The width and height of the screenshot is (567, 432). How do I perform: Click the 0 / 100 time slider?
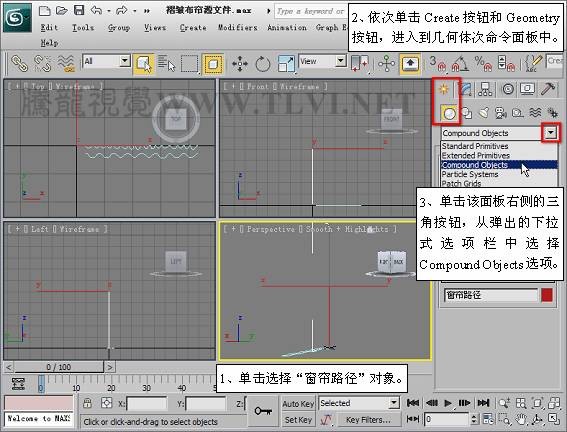coord(59,367)
